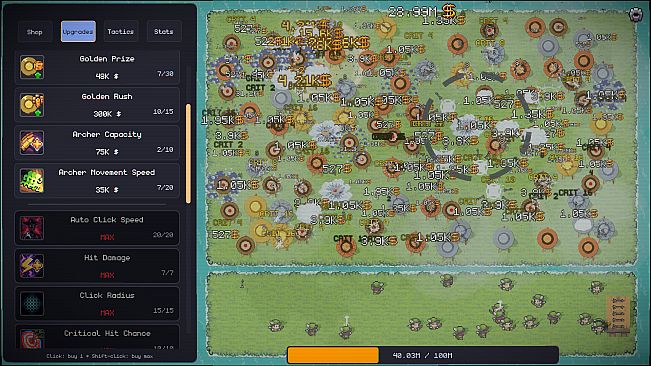Click the orange progress bar fill
The height and width of the screenshot is (366, 651).
[x=333, y=355]
